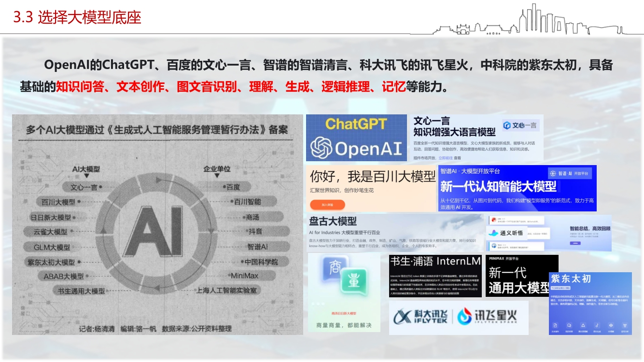This screenshot has height=362, width=644.
Task: Click the 信号分析 antenna icon in 紫东太初 card
Action: click(625, 326)
